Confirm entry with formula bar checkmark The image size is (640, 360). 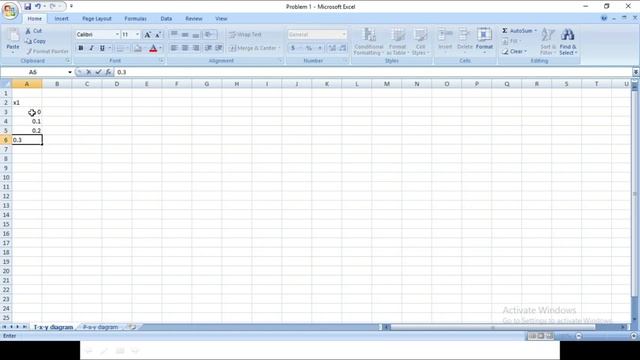(x=98, y=72)
